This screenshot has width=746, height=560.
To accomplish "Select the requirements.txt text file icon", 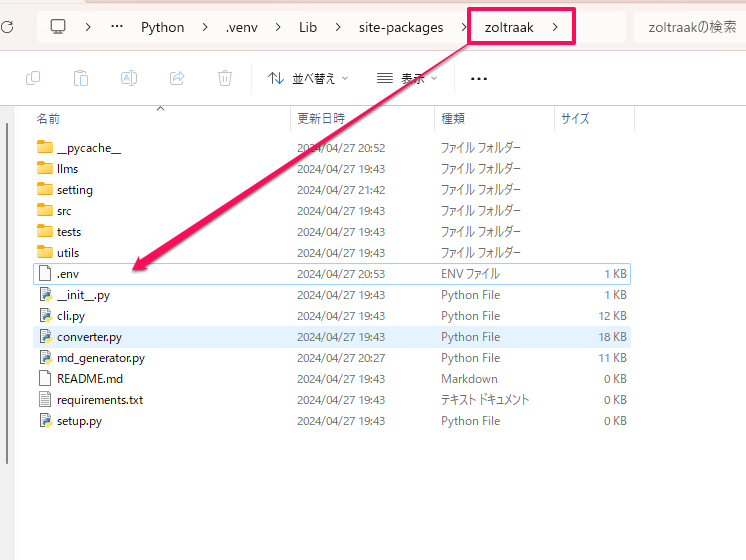I will click(x=45, y=399).
